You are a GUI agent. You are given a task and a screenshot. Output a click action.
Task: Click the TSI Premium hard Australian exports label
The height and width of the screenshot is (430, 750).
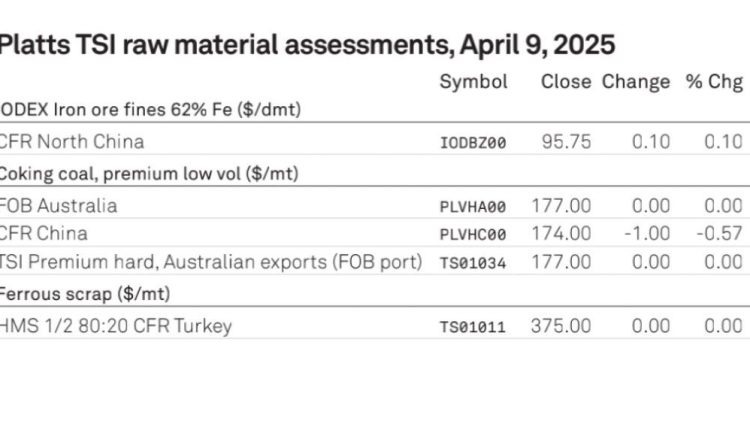[211, 262]
